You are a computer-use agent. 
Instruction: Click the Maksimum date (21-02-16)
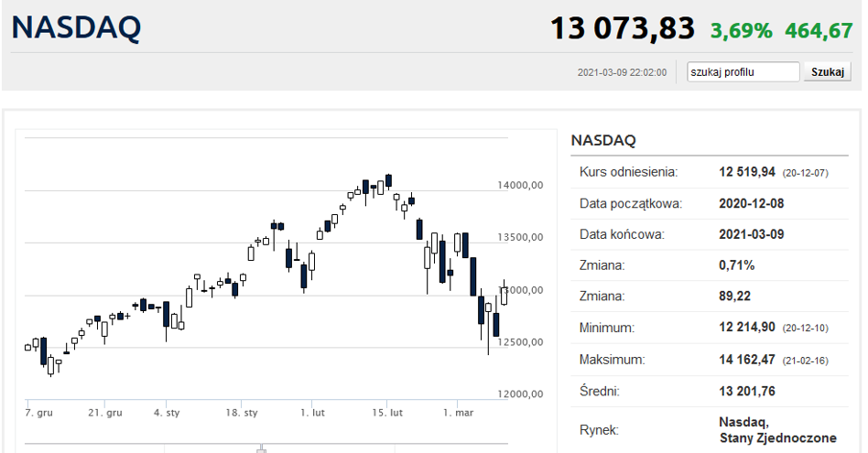pos(806,361)
